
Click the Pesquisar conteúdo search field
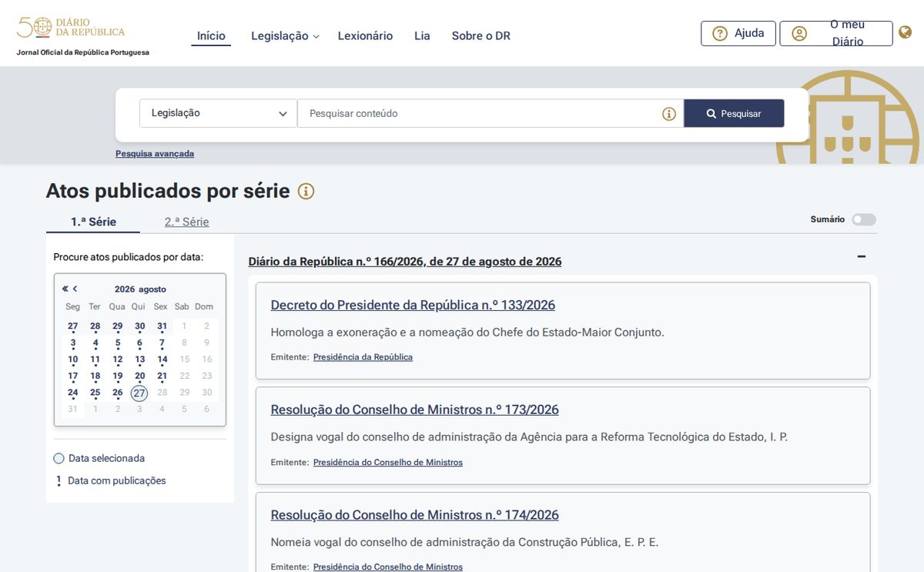[490, 113]
